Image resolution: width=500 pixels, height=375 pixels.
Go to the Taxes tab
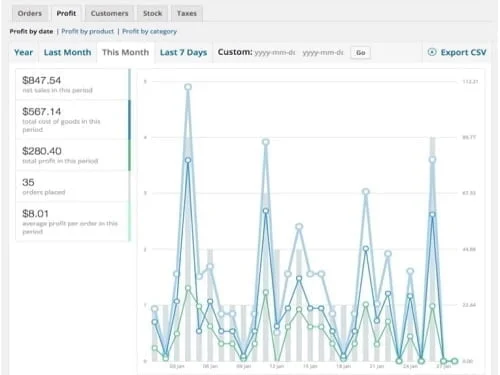pyautogui.click(x=187, y=14)
